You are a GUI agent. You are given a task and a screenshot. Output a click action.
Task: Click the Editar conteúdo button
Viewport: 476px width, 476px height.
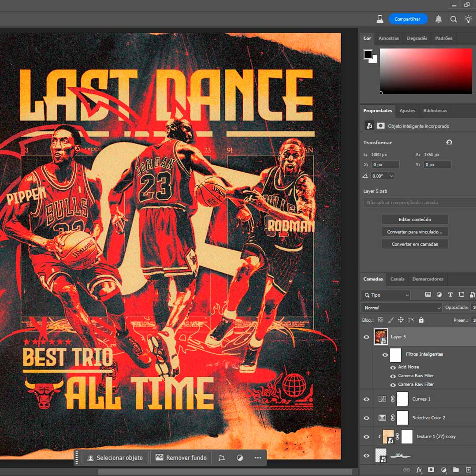point(414,219)
